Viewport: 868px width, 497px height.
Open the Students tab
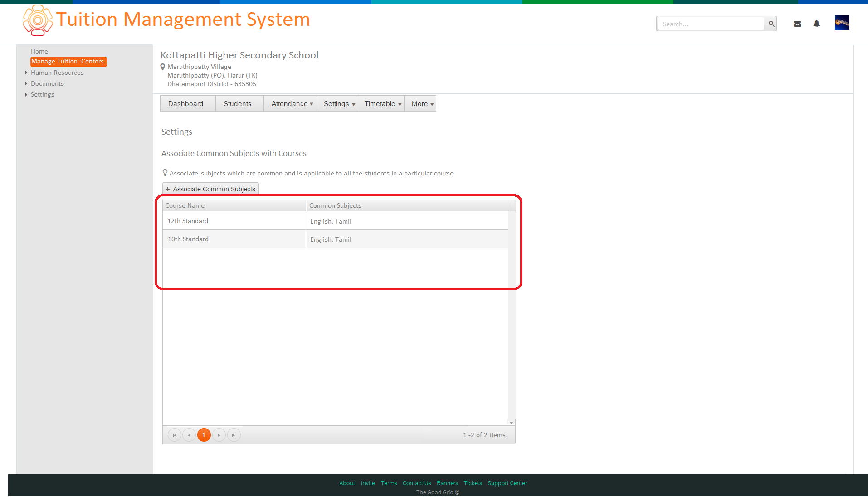point(239,103)
